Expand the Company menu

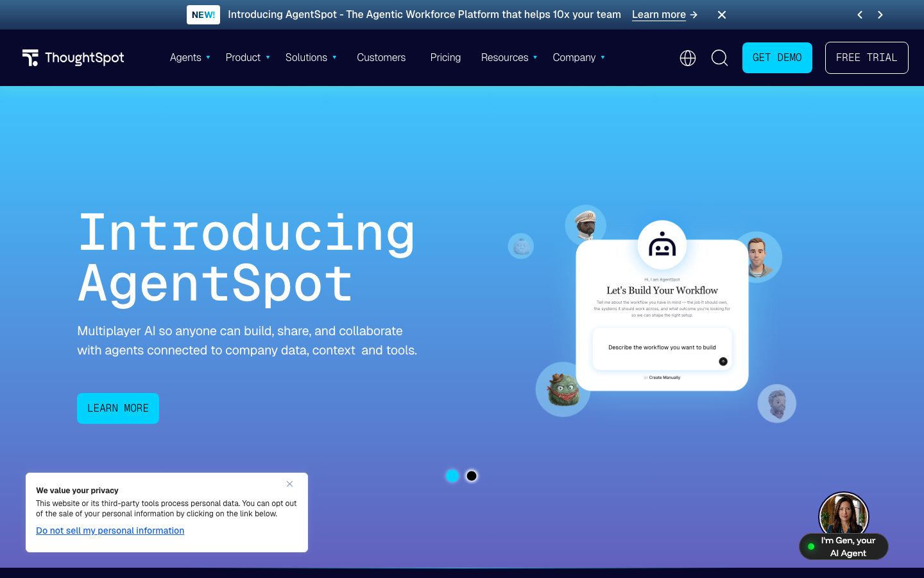(x=579, y=58)
